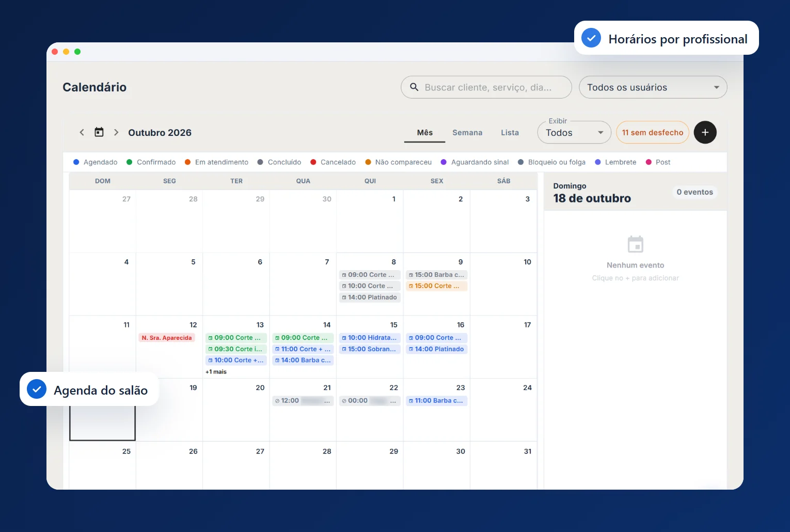Click the Post legend label
This screenshot has height=532, width=790.
click(x=663, y=162)
